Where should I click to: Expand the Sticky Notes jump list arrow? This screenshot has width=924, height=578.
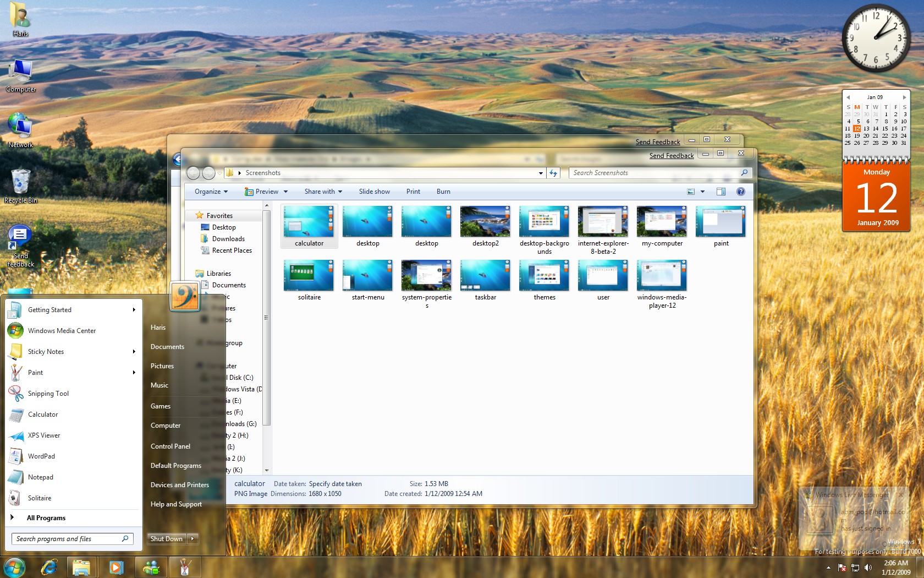click(x=134, y=352)
